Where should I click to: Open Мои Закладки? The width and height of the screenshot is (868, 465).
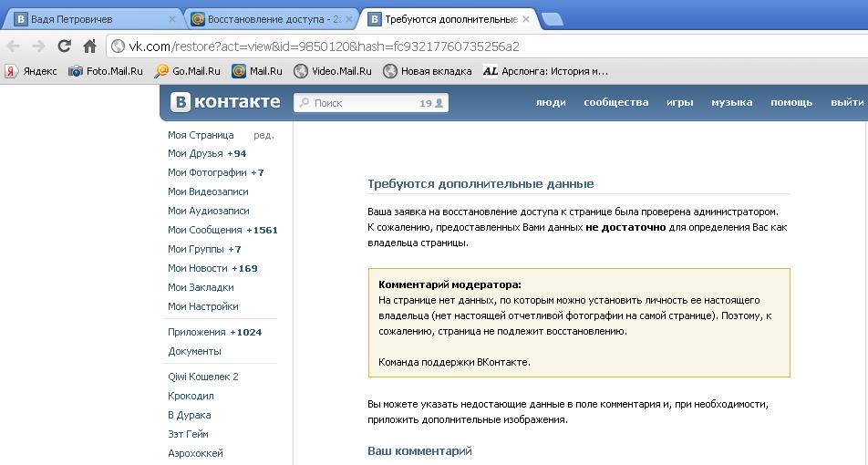pyautogui.click(x=201, y=287)
